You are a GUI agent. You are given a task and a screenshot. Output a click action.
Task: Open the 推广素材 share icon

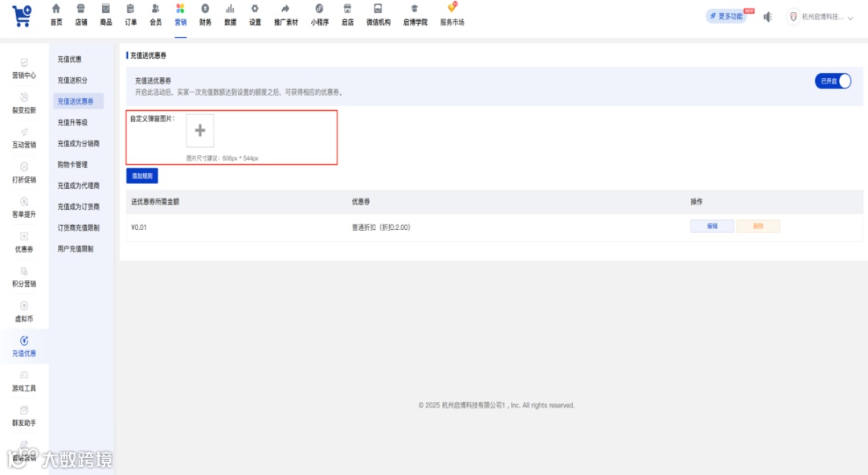coord(285,9)
